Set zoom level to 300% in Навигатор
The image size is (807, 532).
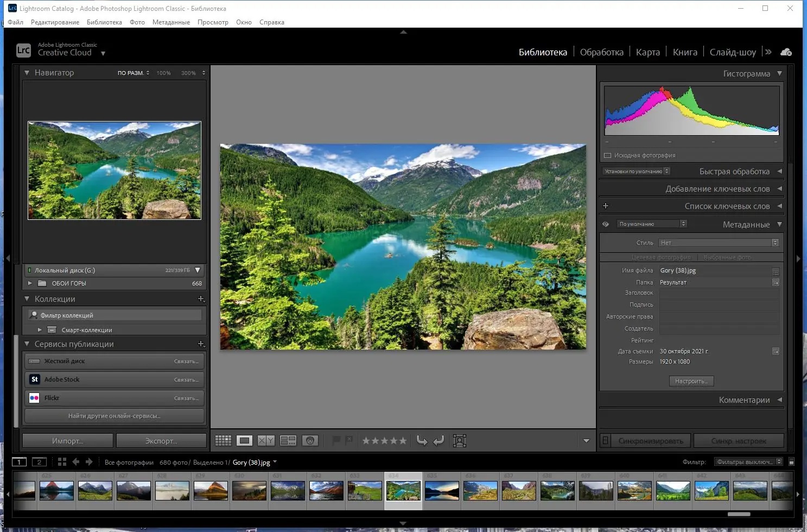click(188, 72)
